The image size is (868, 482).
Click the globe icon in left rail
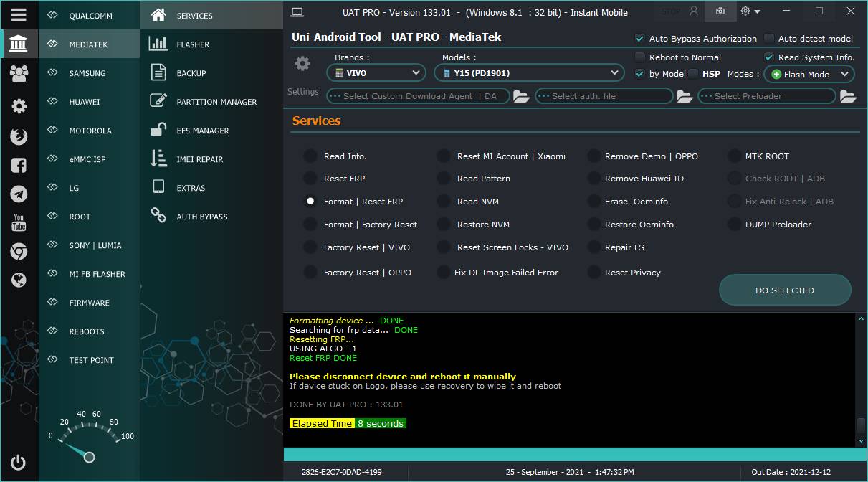click(x=19, y=280)
